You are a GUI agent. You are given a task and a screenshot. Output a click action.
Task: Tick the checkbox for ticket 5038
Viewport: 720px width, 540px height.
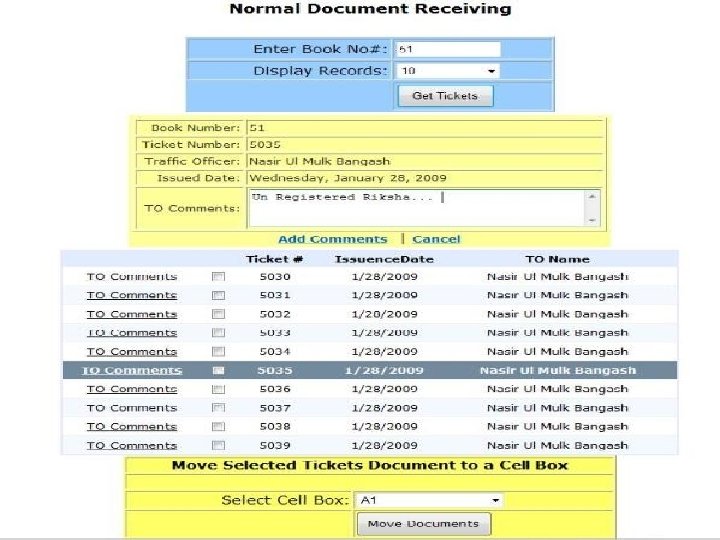[218, 427]
